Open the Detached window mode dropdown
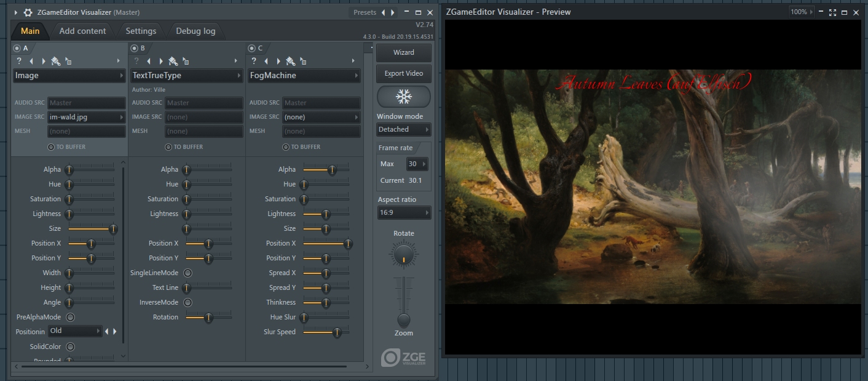Viewport: 868px width, 381px height. coord(404,129)
